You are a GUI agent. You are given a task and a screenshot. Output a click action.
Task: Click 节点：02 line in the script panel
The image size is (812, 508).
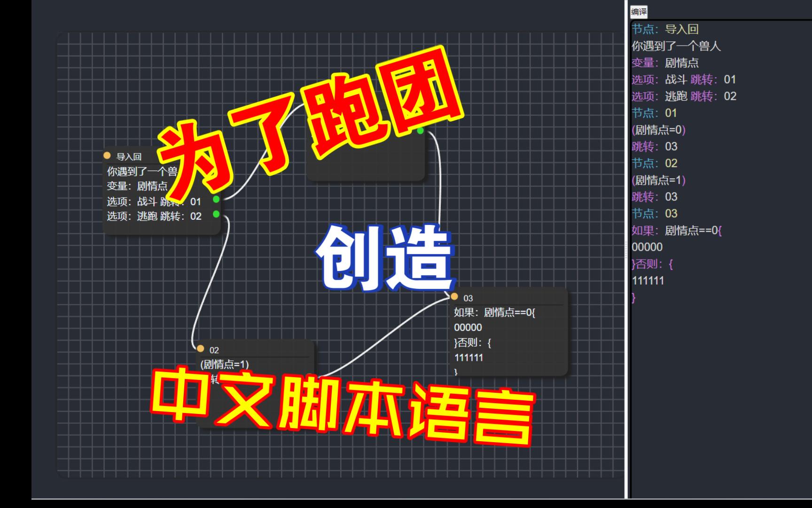pyautogui.click(x=655, y=164)
